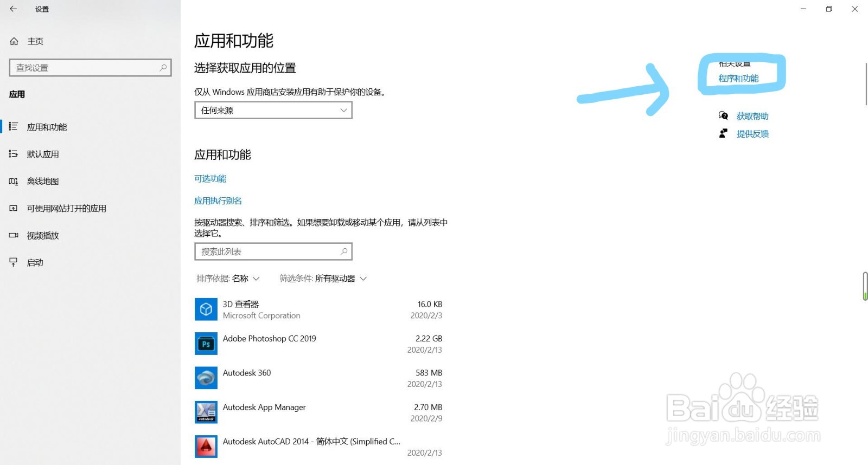Image resolution: width=868 pixels, height=465 pixels.
Task: Click the 2020/2/9 install date
Action: pos(426,418)
